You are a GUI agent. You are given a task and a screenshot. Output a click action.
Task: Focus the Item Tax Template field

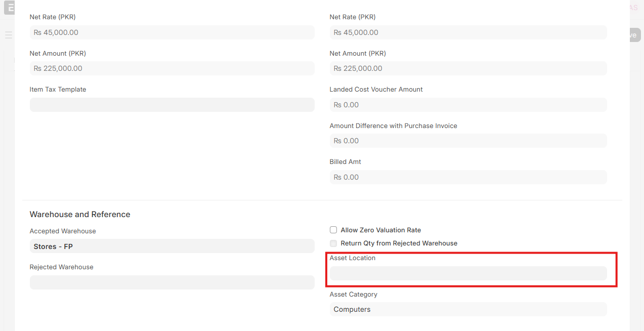(x=172, y=105)
